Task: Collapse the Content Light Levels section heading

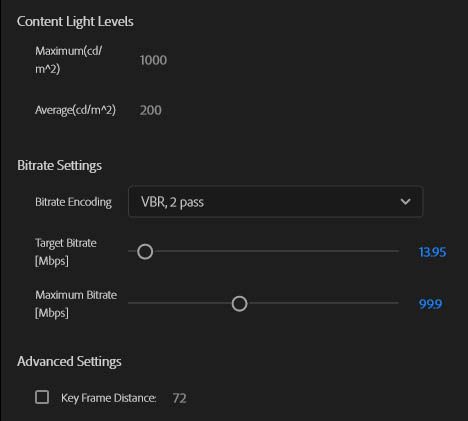Action: (x=75, y=21)
